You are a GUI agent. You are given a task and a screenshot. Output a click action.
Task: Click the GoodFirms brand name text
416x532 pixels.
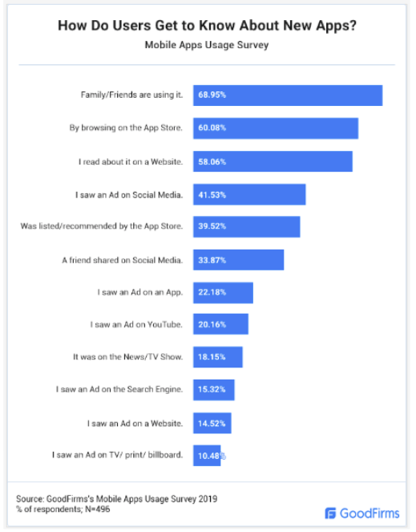pyautogui.click(x=370, y=514)
